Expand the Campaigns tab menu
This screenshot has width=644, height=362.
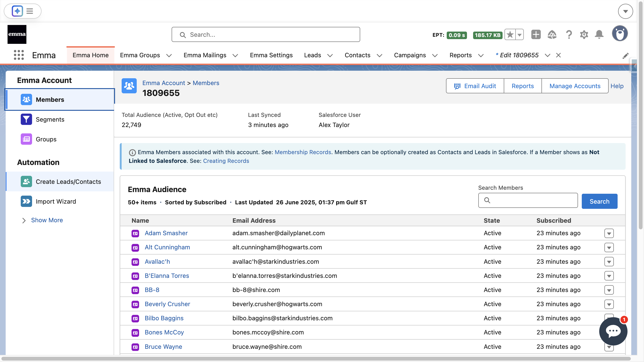[435, 55]
